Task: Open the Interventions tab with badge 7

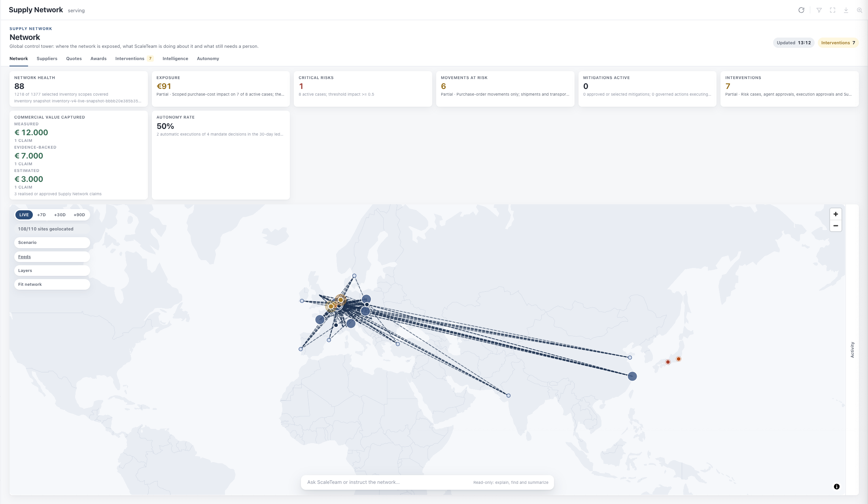Action: (x=134, y=59)
